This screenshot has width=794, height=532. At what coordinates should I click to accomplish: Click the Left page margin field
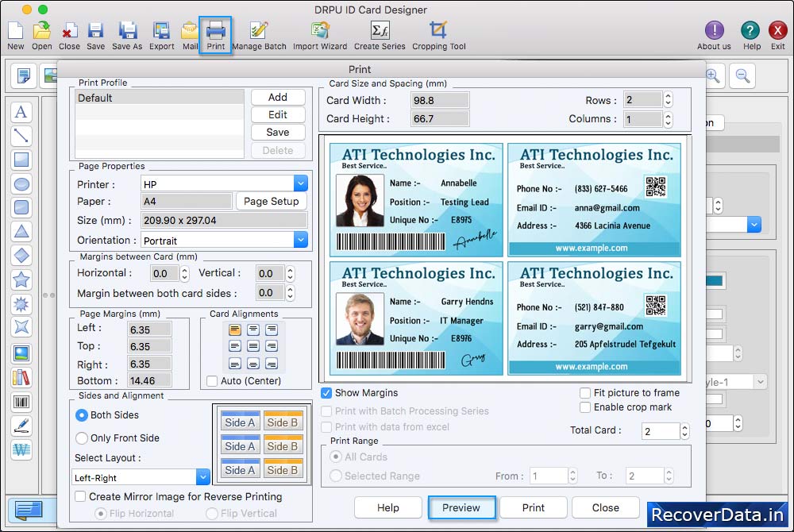[149, 330]
